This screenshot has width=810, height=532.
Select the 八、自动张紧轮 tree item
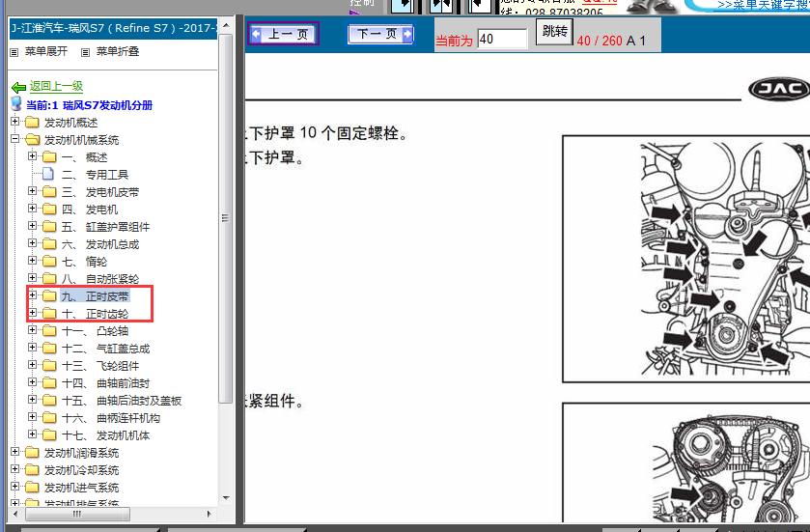[100, 279]
